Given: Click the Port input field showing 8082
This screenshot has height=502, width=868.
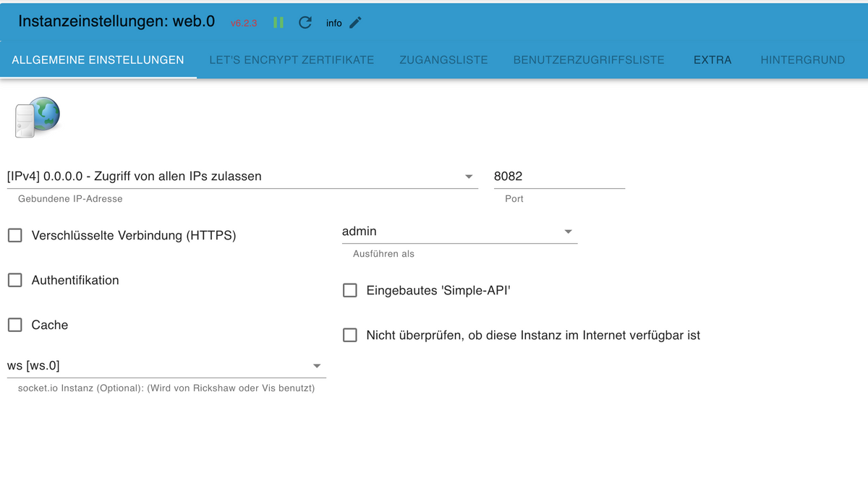Looking at the screenshot, I should (558, 176).
